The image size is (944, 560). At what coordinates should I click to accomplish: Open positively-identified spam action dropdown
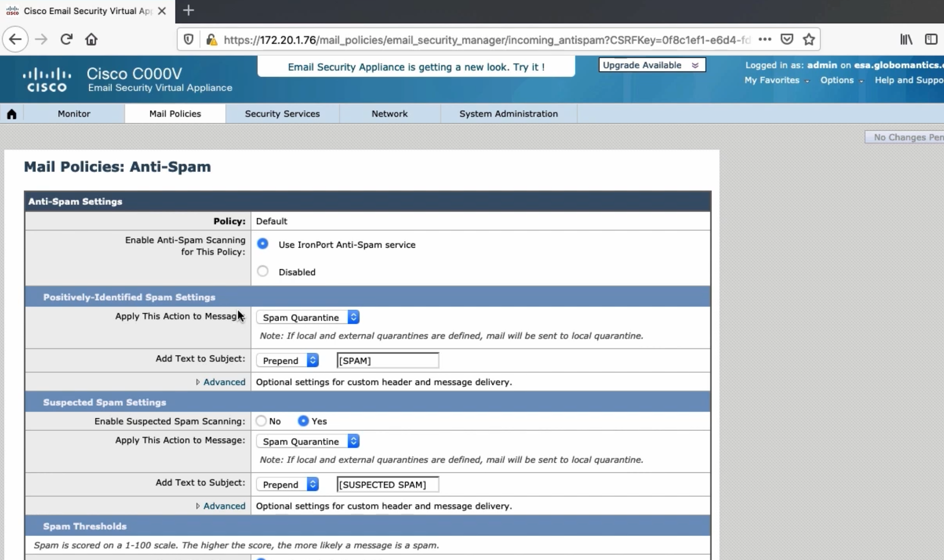[307, 317]
